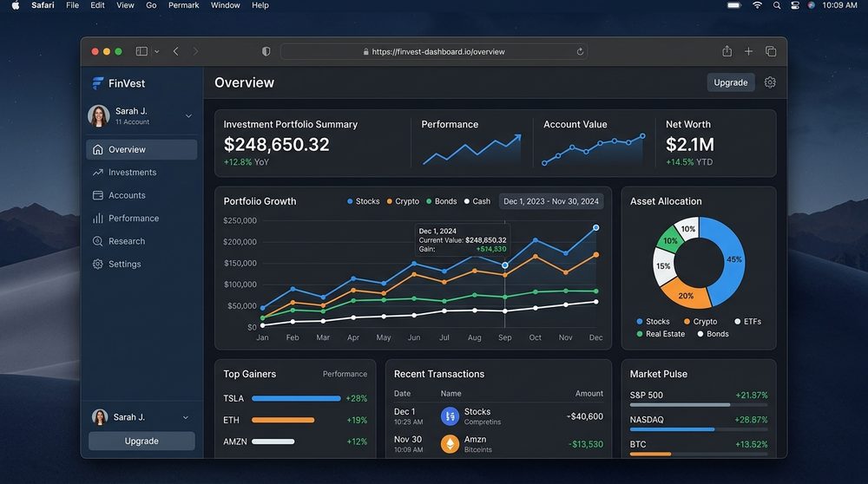Go forward with Safari forward arrow
Viewport: 868px width, 484px height.
click(x=195, y=51)
